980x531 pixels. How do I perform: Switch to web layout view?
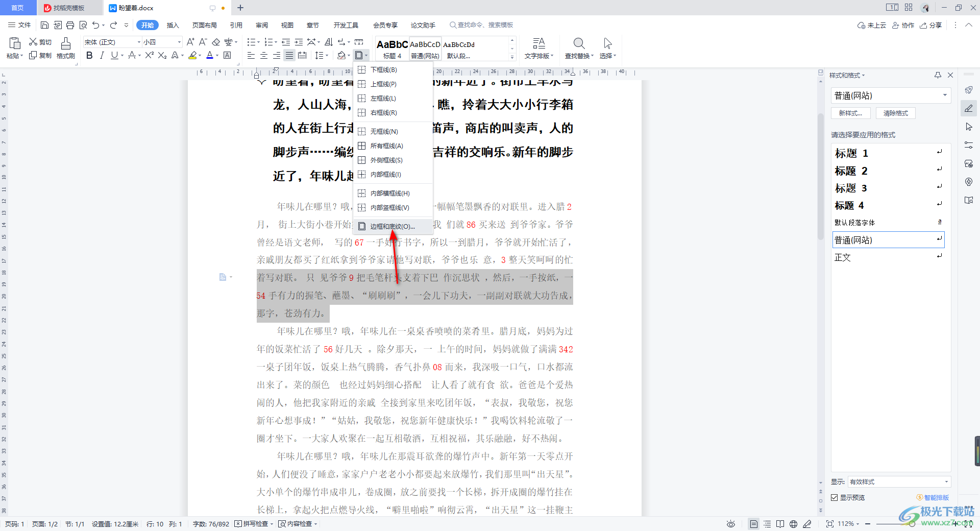click(x=793, y=524)
